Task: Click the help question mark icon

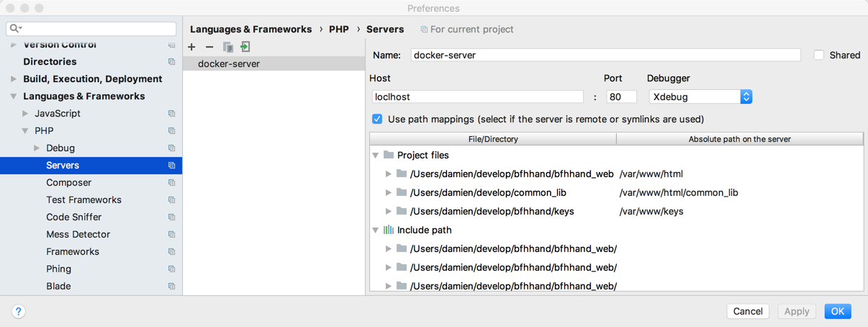Action: 19,311
